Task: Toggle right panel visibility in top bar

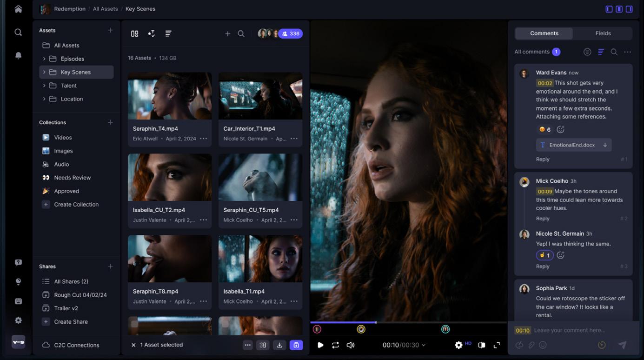Action: point(629,9)
